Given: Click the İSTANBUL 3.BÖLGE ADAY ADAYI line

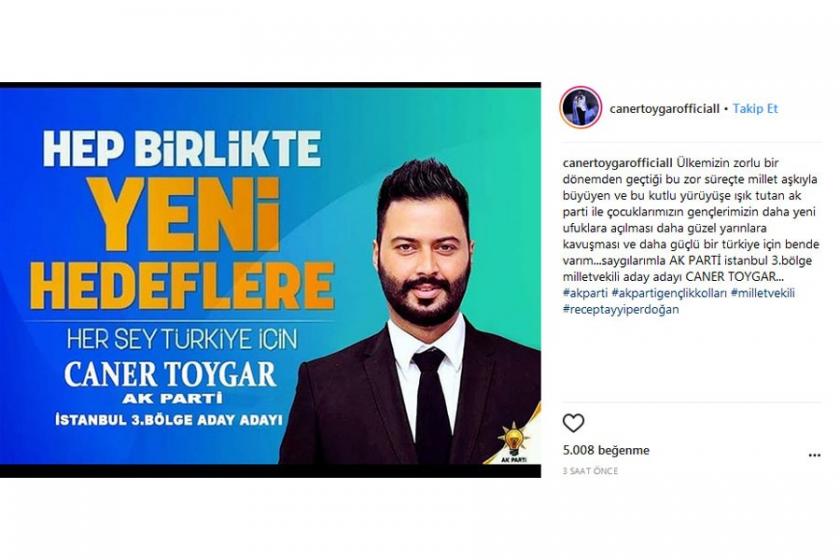Looking at the screenshot, I should pos(169,420).
